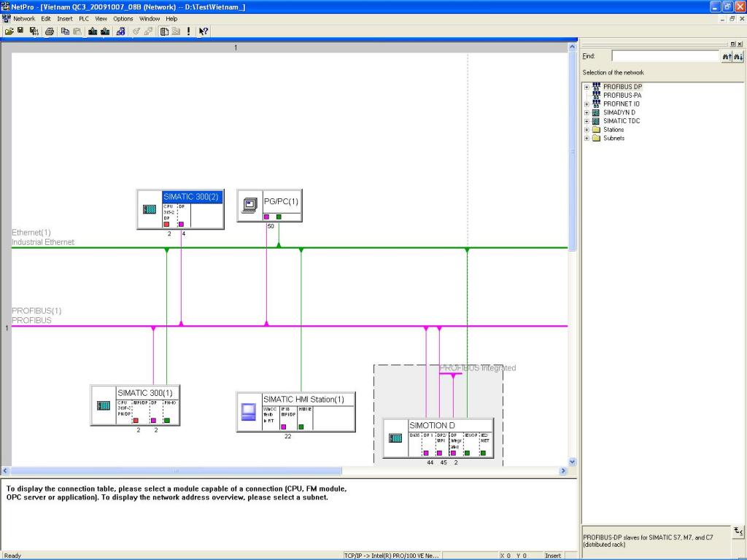Image resolution: width=747 pixels, height=560 pixels.
Task: Click in the Find input field
Action: (665, 57)
